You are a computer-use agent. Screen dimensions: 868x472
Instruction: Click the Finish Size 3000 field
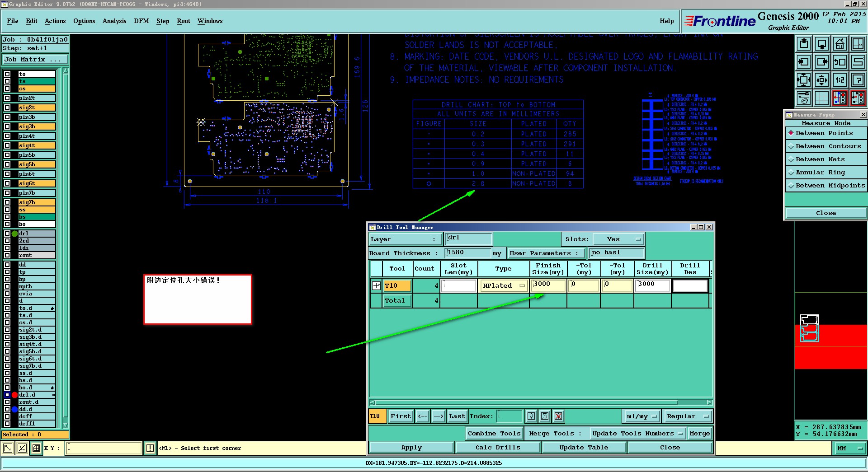548,285
